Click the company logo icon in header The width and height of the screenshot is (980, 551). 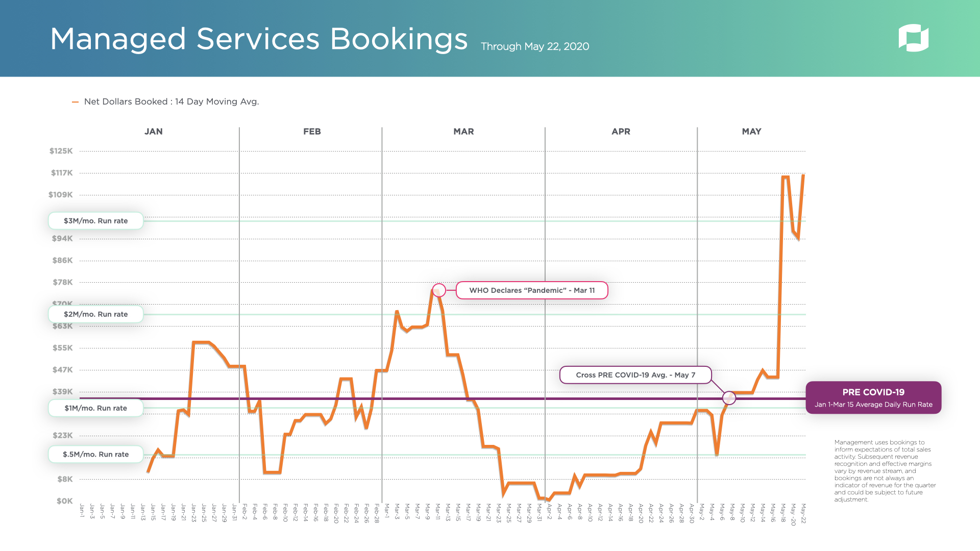[x=913, y=38]
